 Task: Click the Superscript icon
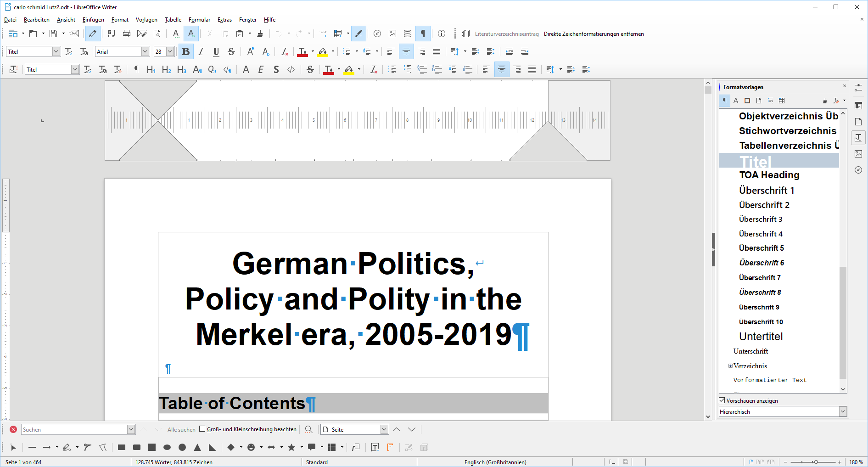coord(251,51)
